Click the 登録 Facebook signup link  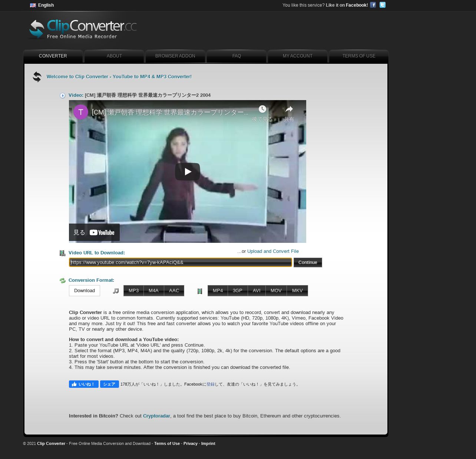(x=211, y=384)
